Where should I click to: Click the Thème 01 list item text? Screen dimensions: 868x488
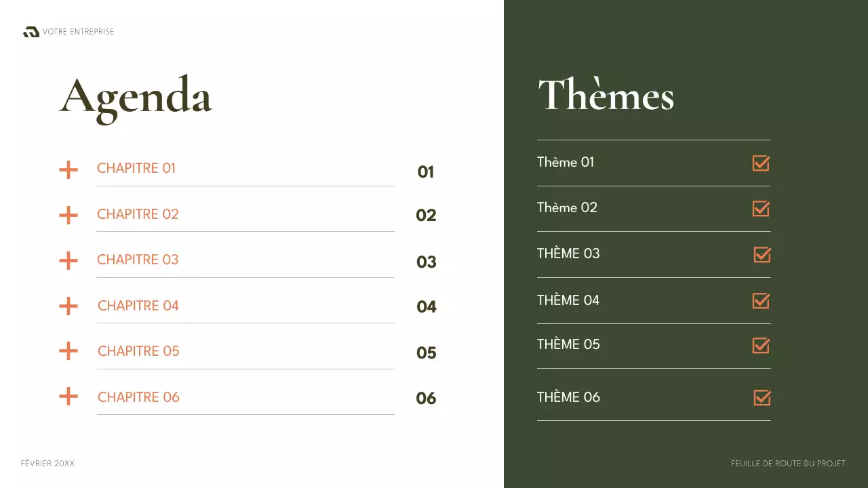(x=566, y=162)
